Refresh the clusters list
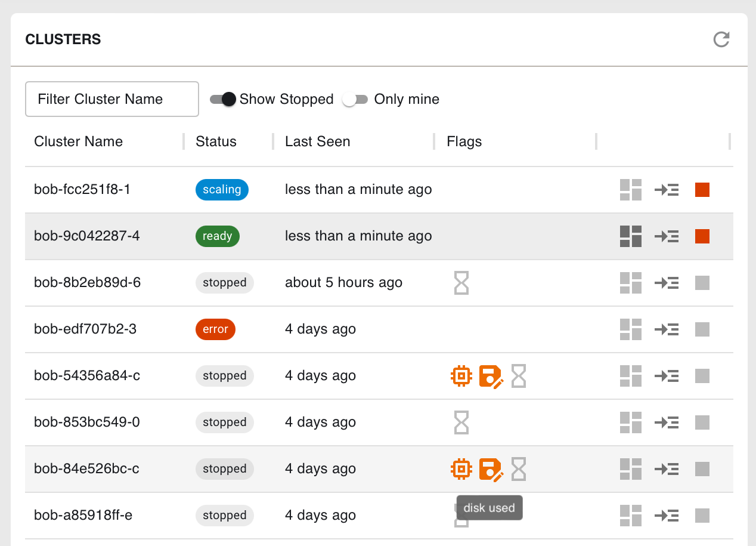756x546 pixels. 721,40
